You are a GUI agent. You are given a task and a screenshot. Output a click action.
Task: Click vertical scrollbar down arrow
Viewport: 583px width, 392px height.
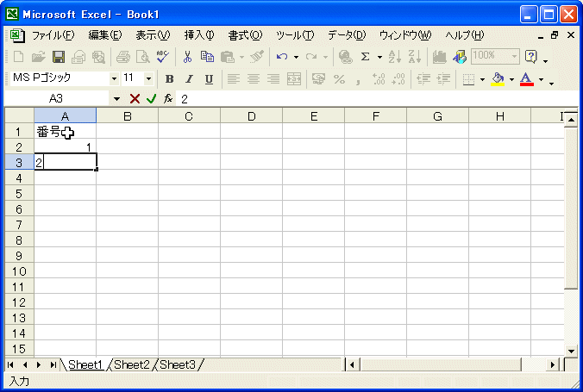click(571, 351)
